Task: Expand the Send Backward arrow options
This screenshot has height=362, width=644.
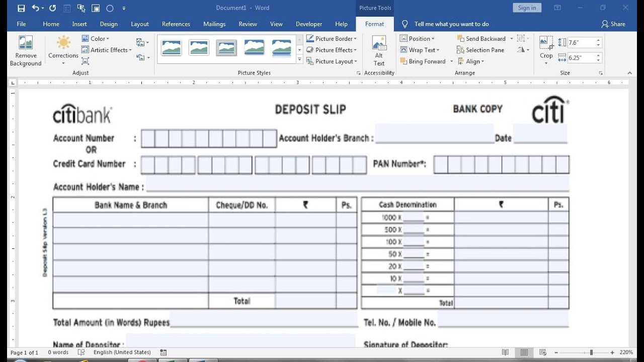Action: tap(512, 39)
